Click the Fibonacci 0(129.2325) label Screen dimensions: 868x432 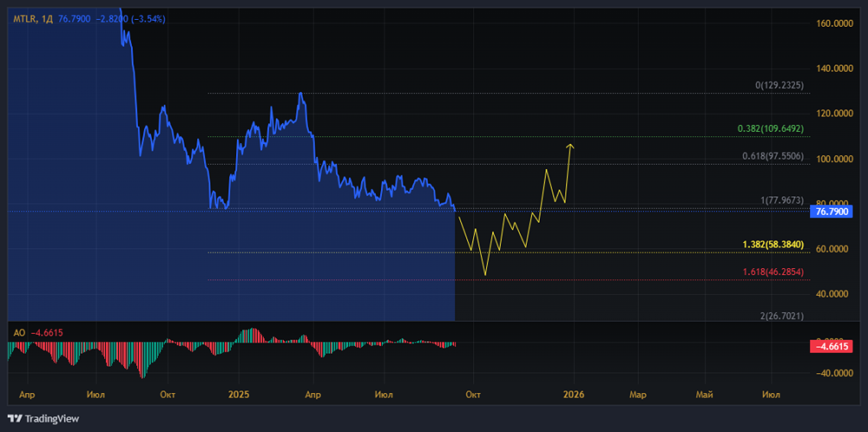(779, 86)
